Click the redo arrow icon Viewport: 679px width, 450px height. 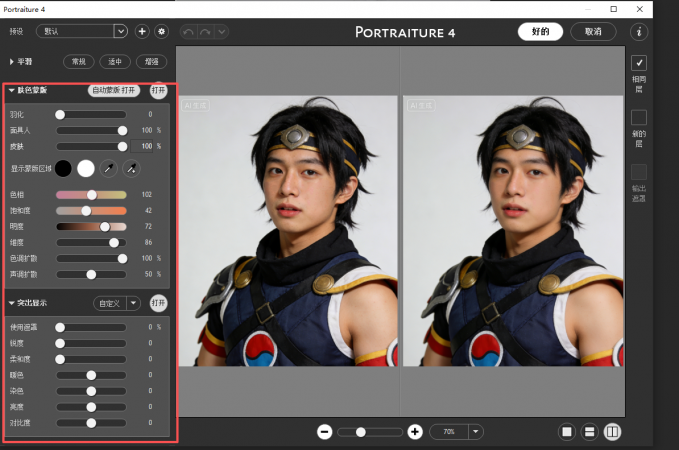(206, 32)
